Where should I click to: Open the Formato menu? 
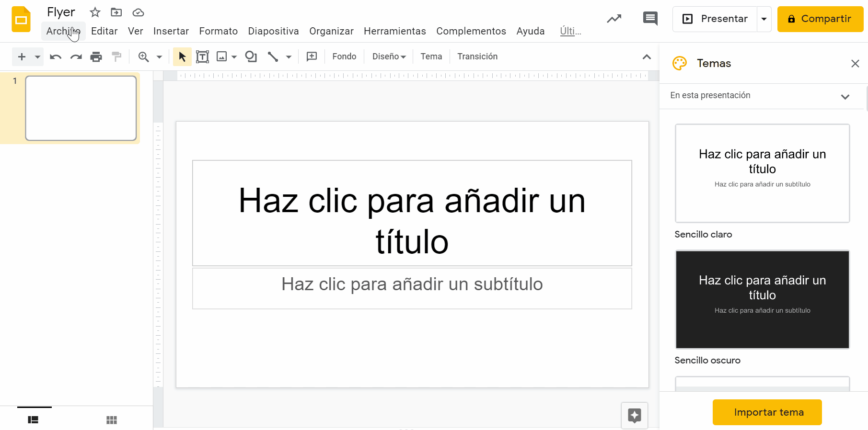point(219,31)
